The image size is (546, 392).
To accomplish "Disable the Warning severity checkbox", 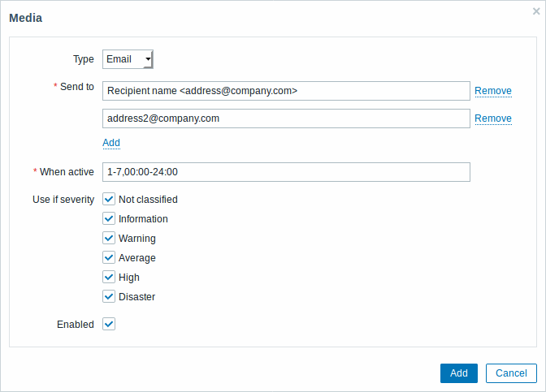I will pos(109,238).
